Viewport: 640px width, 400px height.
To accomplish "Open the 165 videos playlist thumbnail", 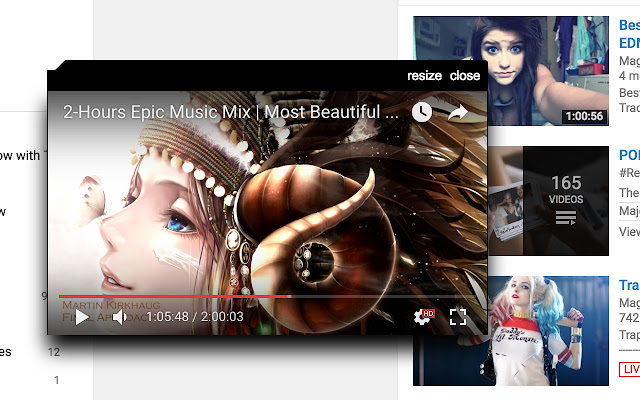I will pos(549,201).
